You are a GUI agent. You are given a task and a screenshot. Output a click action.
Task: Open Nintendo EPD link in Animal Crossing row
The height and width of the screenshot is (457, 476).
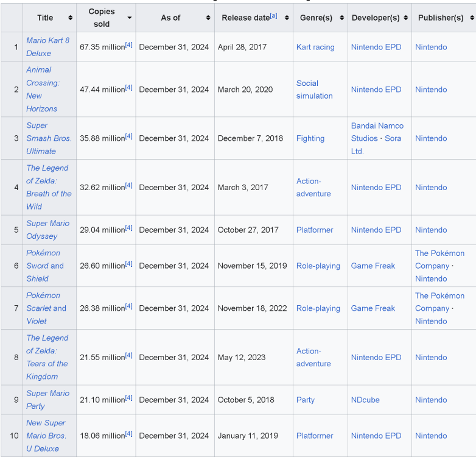[x=376, y=90]
